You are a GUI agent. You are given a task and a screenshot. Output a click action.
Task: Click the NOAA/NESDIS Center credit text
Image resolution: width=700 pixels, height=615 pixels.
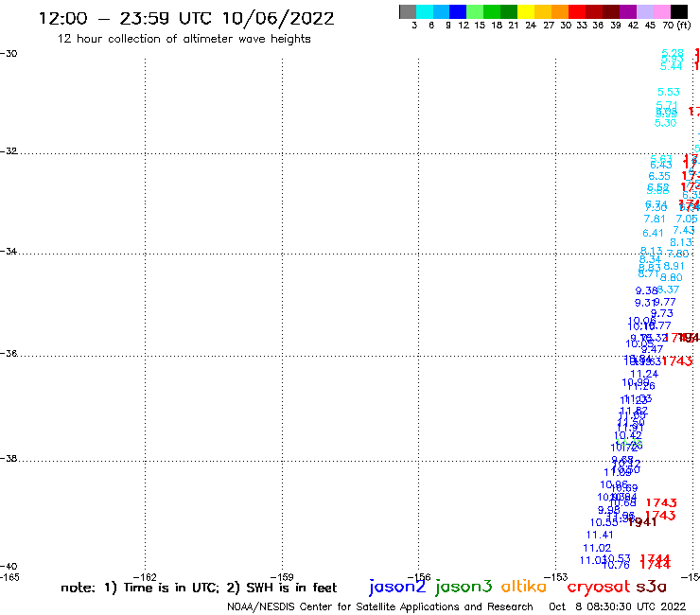[x=380, y=607]
